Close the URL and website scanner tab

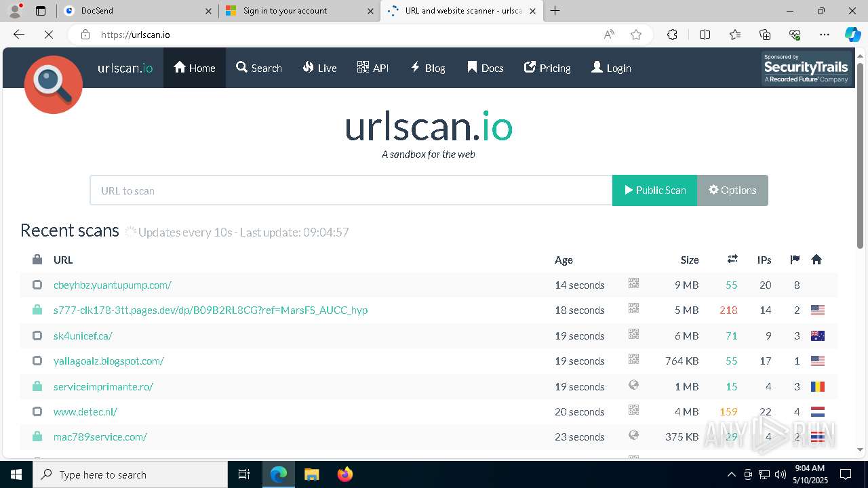pos(532,11)
